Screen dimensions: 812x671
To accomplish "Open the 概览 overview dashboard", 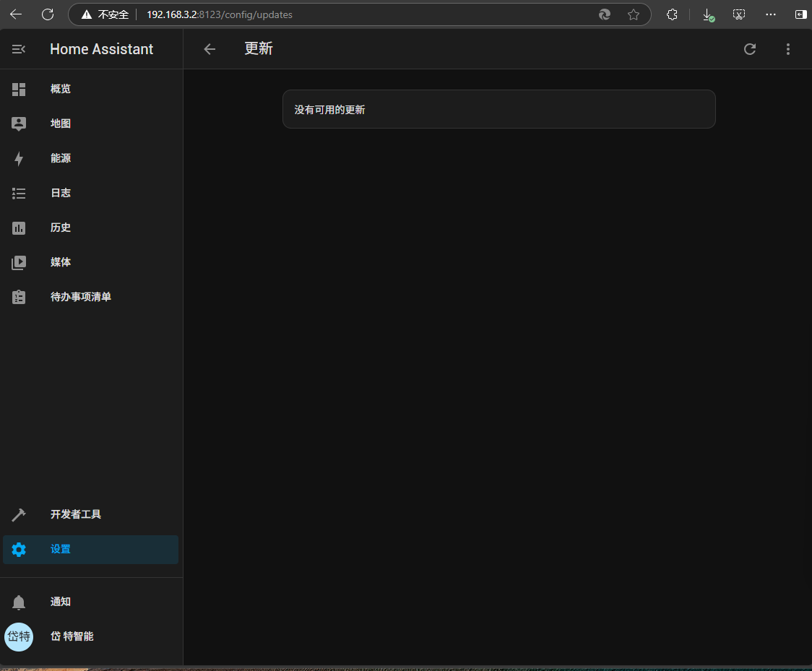I will tap(61, 89).
